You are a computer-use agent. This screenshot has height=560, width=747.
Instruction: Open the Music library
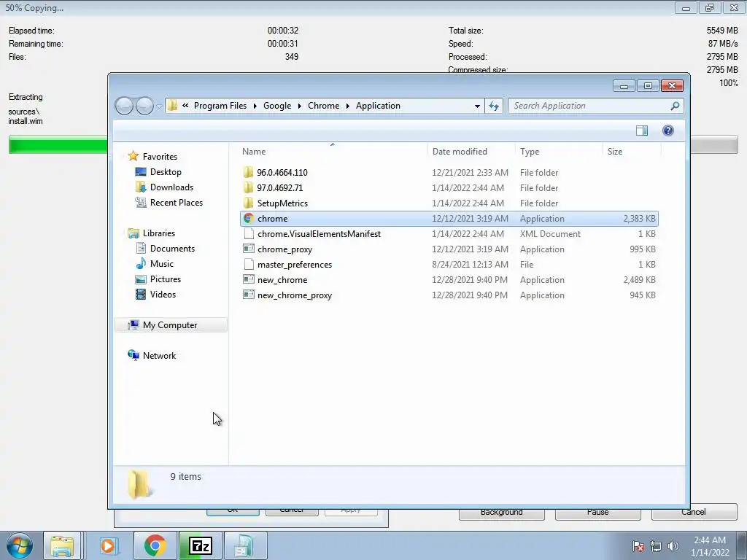[161, 264]
